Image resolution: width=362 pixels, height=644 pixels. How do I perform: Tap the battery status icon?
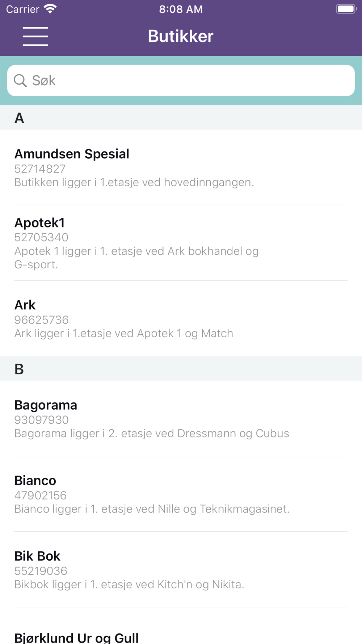click(x=346, y=9)
